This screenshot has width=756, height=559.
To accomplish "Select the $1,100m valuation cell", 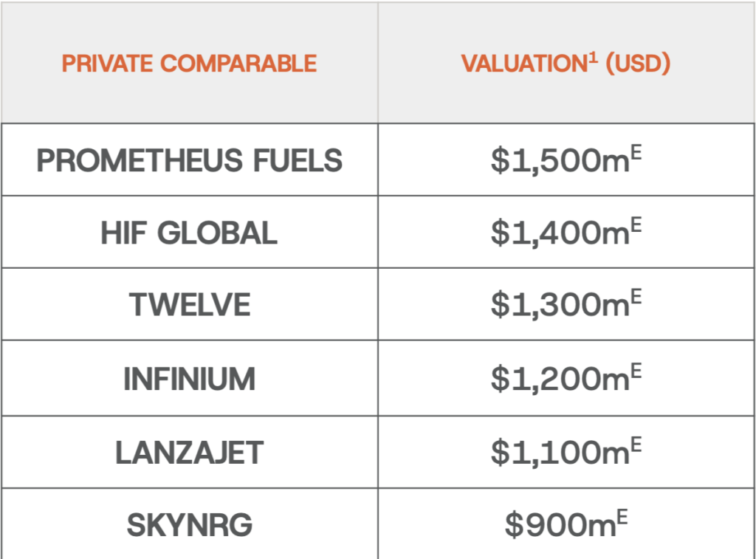I will click(x=559, y=452).
